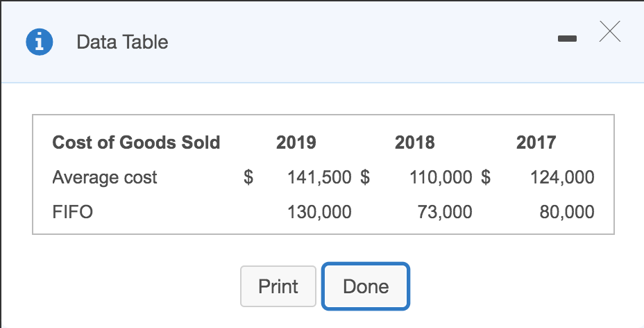Click the dollar sign before 124,000
The width and height of the screenshot is (644, 328).
(486, 177)
